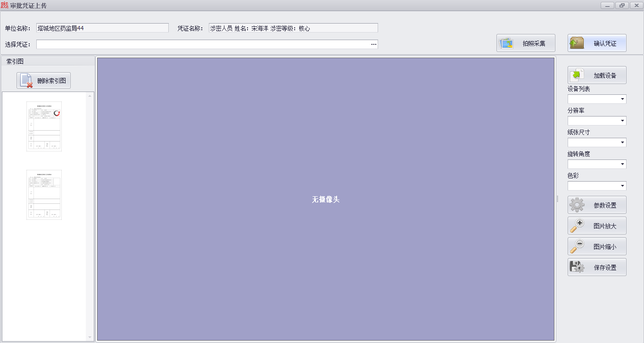644x343 pixels.
Task: Click the thumbnail list scroll down arrow
Action: (x=90, y=337)
